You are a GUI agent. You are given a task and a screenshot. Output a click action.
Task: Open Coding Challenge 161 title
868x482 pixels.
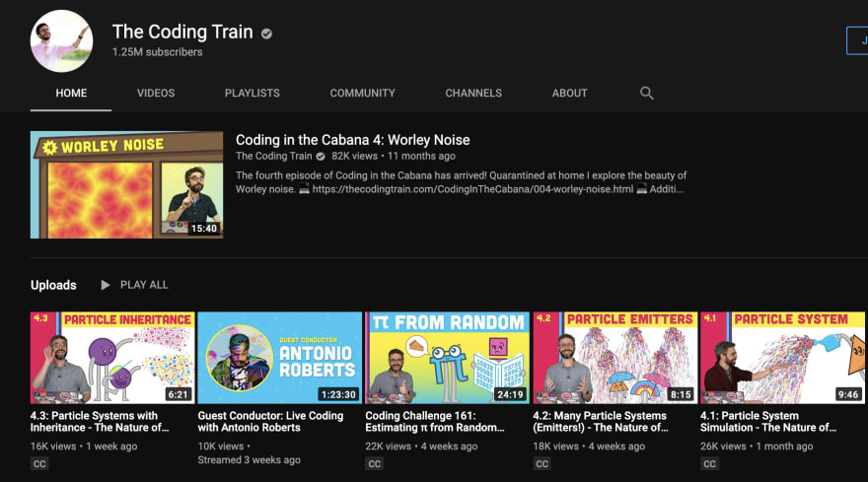[x=435, y=422]
